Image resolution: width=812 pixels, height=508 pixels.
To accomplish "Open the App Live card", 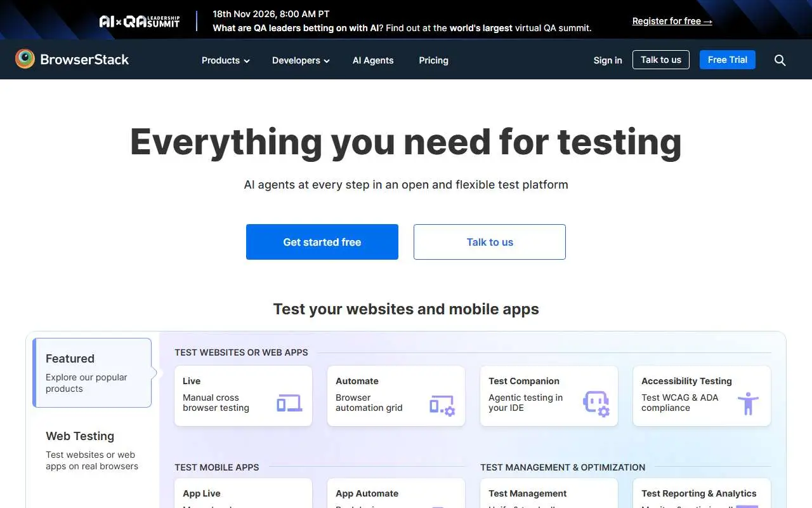I will tap(243, 493).
